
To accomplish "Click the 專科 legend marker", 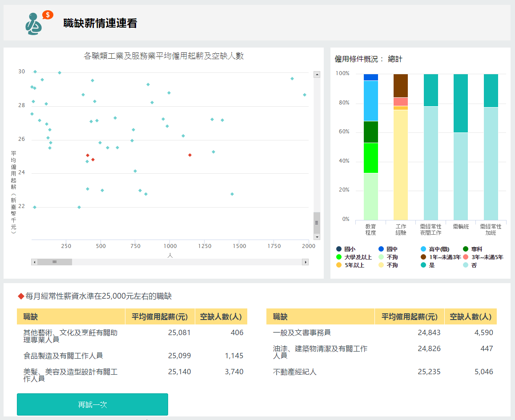I will 466,249.
